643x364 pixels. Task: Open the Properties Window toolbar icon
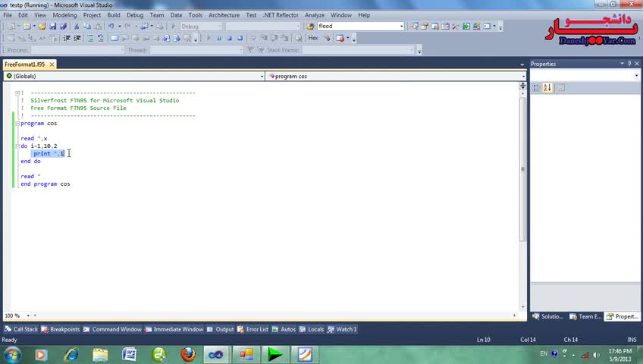425,27
